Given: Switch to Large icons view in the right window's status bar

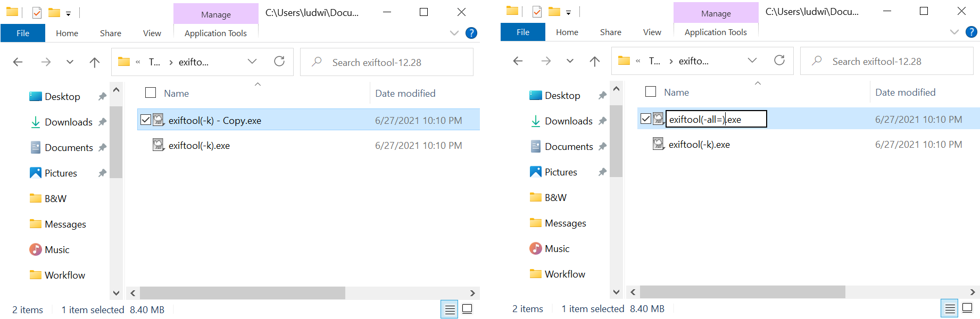Looking at the screenshot, I should point(967,308).
